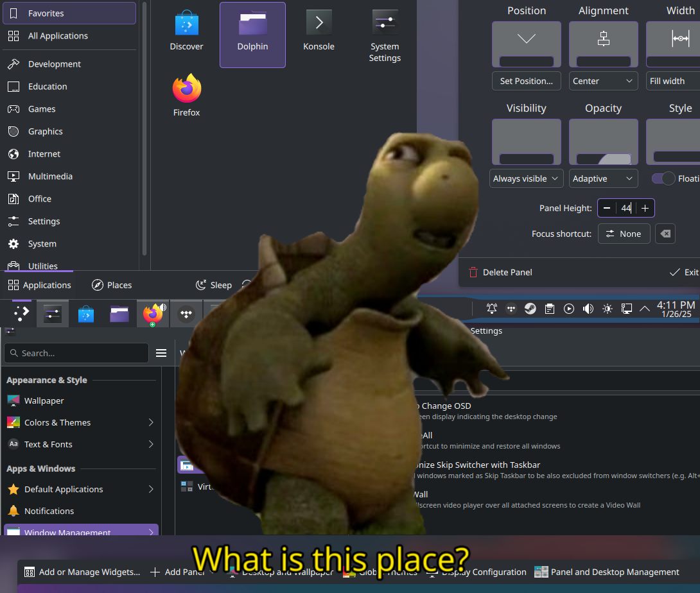700x593 pixels.
Task: Open the volume icon in system tray
Action: pyautogui.click(x=588, y=309)
